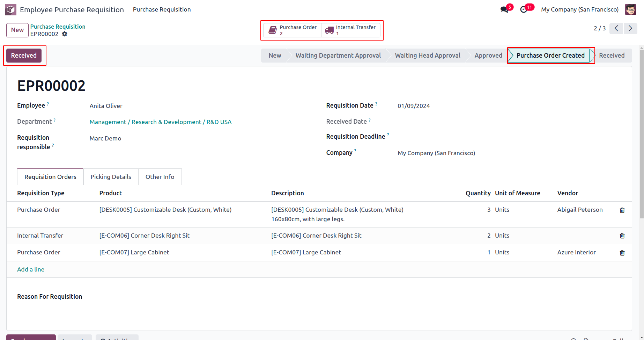This screenshot has width=644, height=340.
Task: Click the New record button
Action: point(17,30)
